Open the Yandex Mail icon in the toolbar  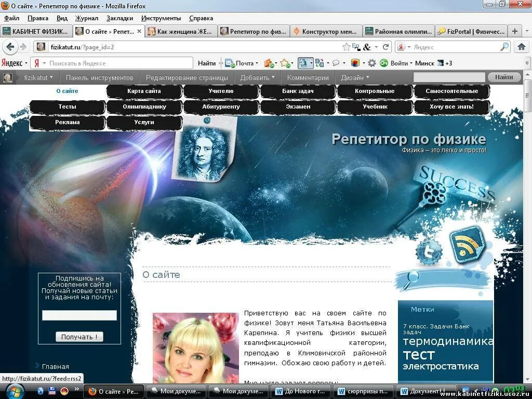pyautogui.click(x=230, y=63)
